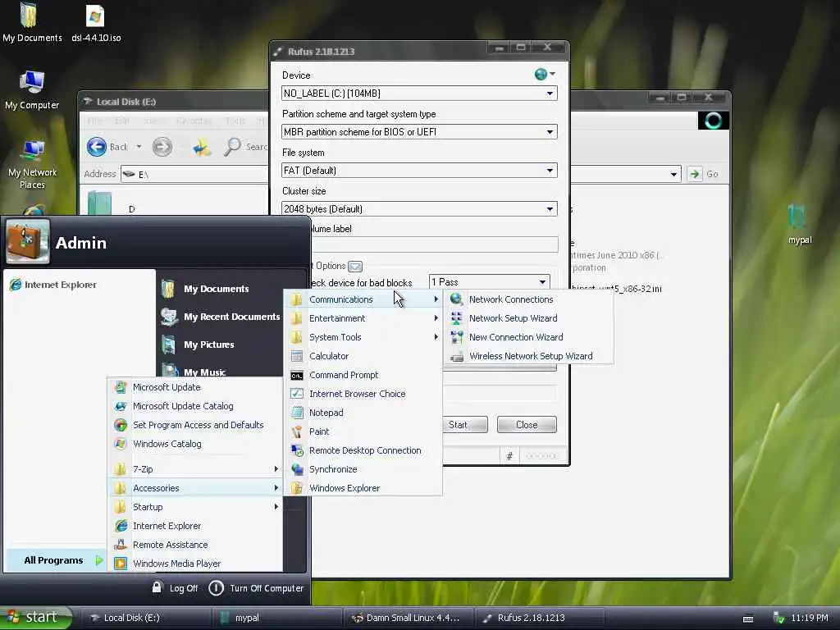840x630 pixels.
Task: Open the My Documents desktop folder
Action: tap(32, 24)
